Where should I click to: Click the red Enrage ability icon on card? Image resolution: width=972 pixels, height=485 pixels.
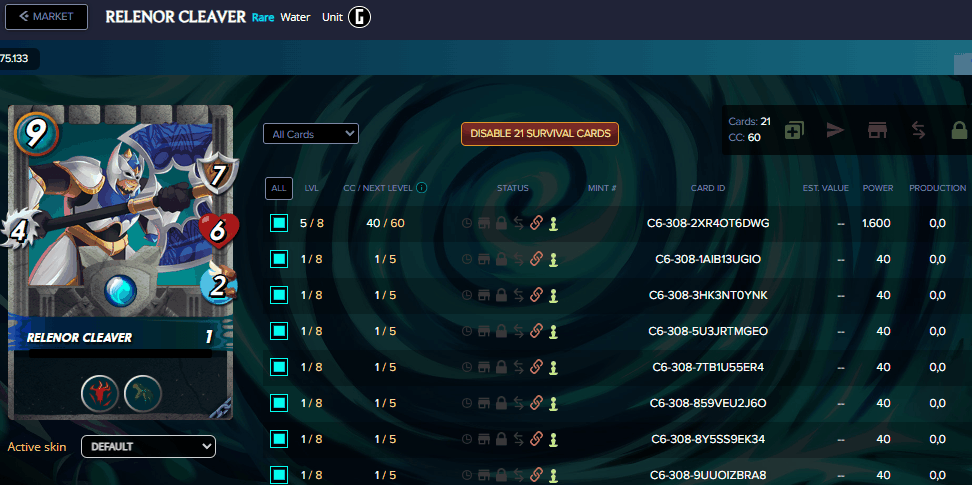pyautogui.click(x=100, y=394)
